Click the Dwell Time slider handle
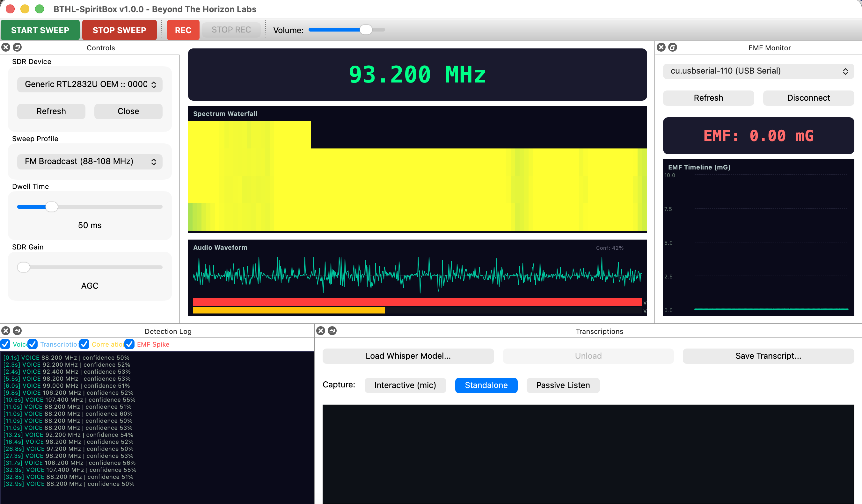The width and height of the screenshot is (862, 504). [x=52, y=206]
